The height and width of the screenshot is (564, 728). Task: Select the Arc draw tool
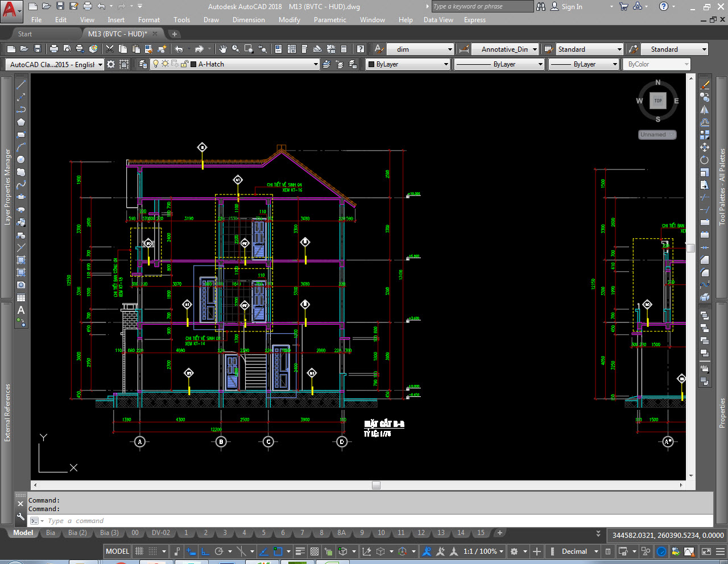[x=21, y=147]
